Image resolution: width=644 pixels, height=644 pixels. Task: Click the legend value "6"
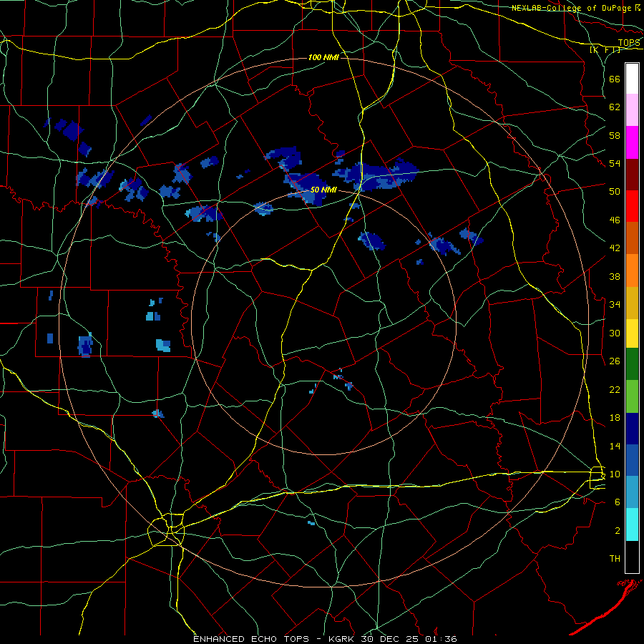point(618,502)
